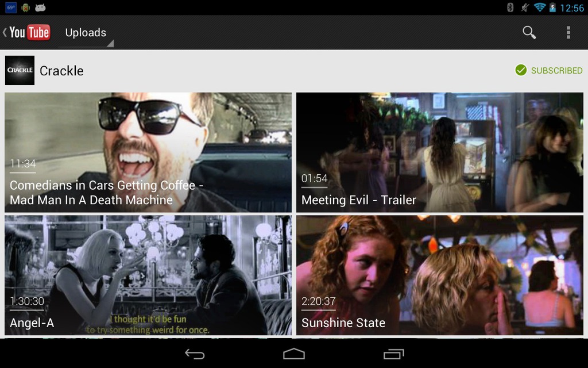Screen dimensions: 588x368
Task: Play the Angel-A video
Action: pos(148,275)
